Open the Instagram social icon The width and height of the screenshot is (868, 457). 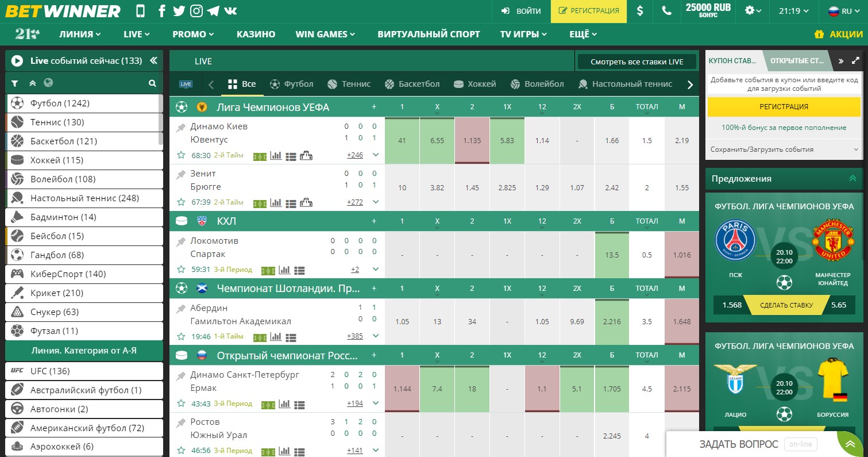196,11
